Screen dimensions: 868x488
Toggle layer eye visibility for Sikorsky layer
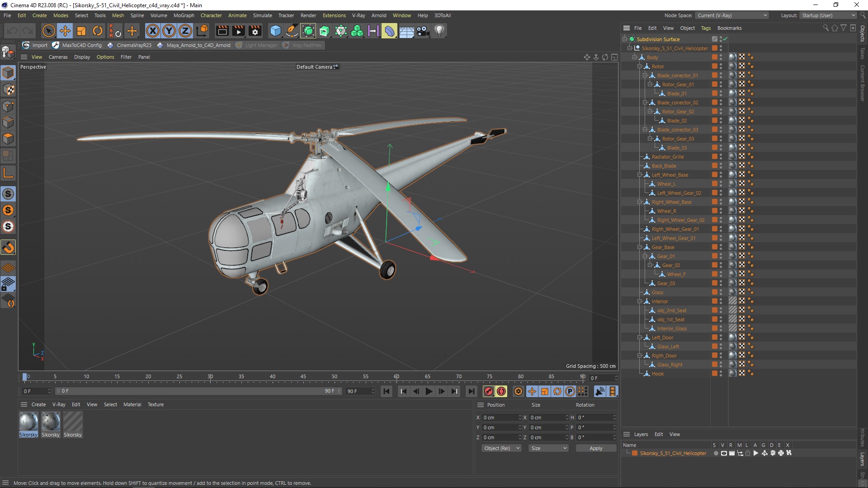click(x=724, y=453)
